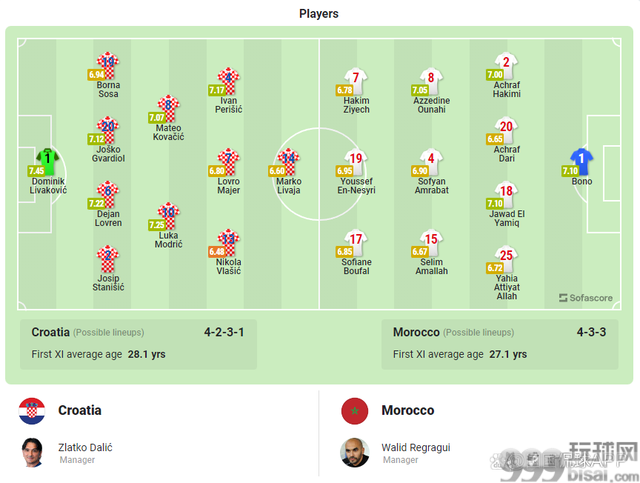
Task: Click the Zlatko Dalić name link
Action: [85, 447]
